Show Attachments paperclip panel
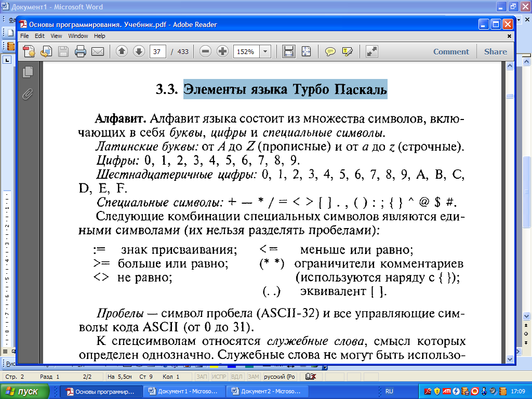Screen dimensions: 532x399 click(28, 94)
